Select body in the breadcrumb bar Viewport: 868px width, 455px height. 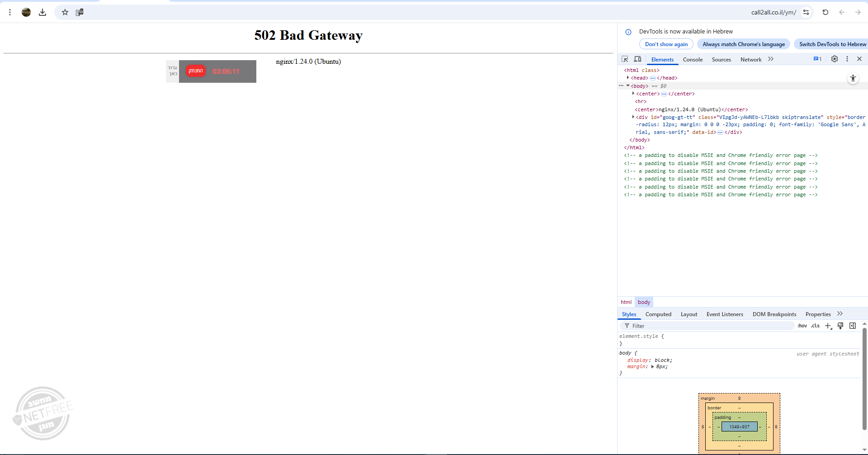pyautogui.click(x=644, y=302)
